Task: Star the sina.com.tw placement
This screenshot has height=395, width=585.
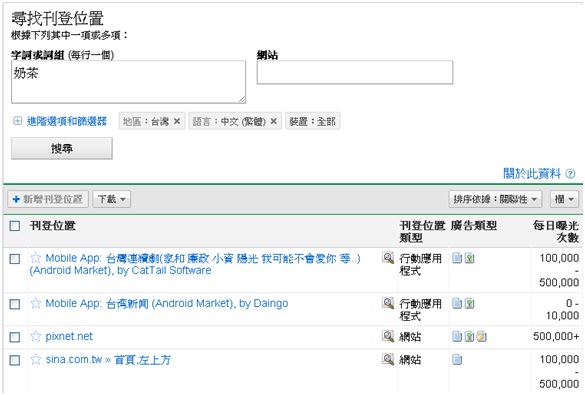Action: (x=35, y=359)
